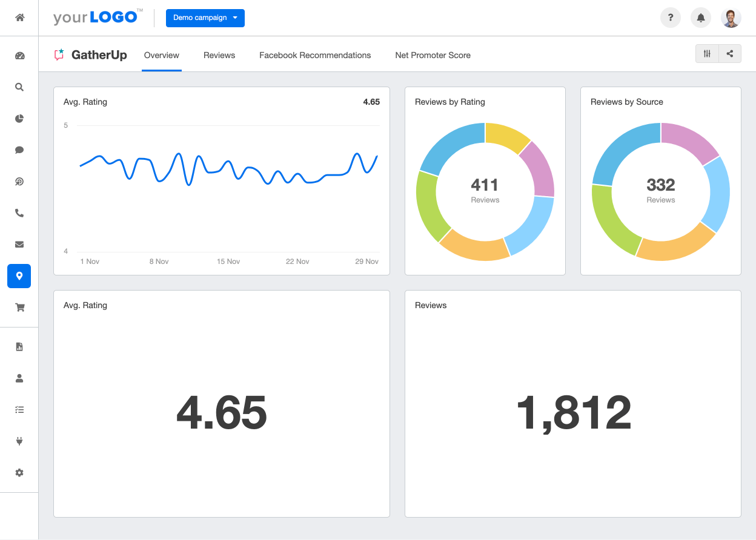756x540 pixels.
Task: Click the '15 Nov' axis label
Action: tap(228, 262)
